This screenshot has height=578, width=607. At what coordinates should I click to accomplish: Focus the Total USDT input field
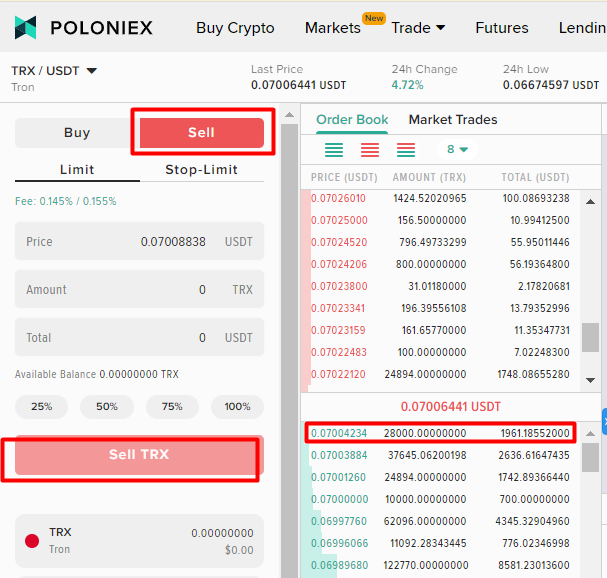click(139, 337)
